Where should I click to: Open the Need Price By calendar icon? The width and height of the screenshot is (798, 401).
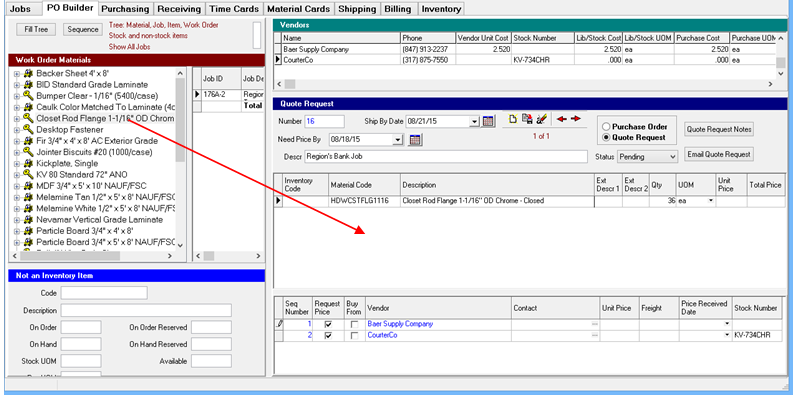(x=416, y=139)
